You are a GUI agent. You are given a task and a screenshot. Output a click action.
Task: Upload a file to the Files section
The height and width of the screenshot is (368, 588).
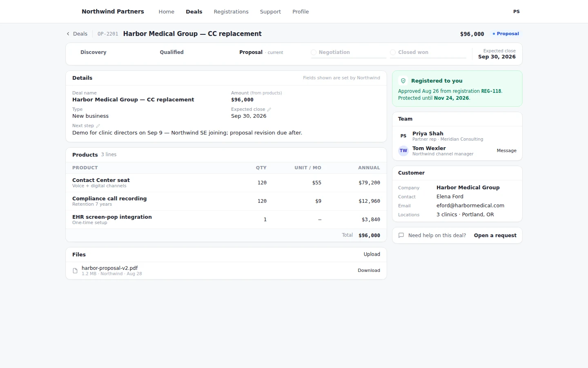click(372, 254)
